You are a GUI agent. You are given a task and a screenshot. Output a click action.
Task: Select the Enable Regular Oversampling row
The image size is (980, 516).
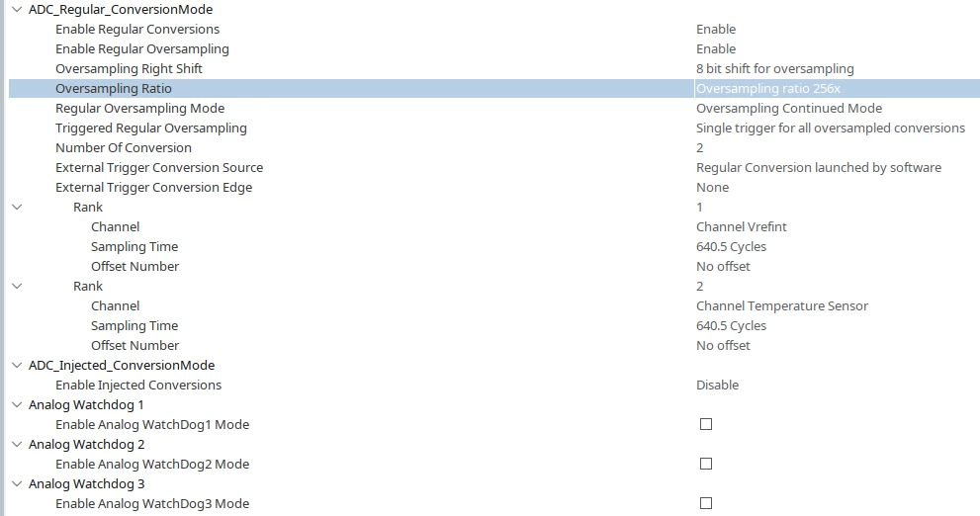point(493,48)
